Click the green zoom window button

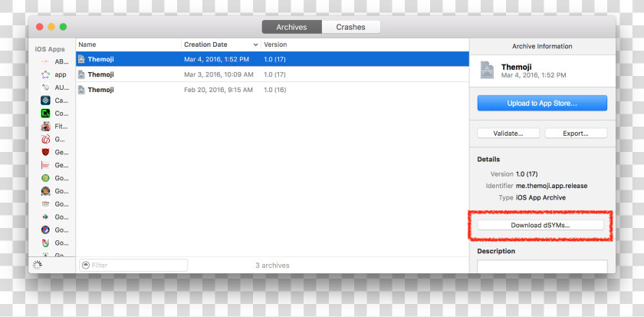[x=63, y=27]
